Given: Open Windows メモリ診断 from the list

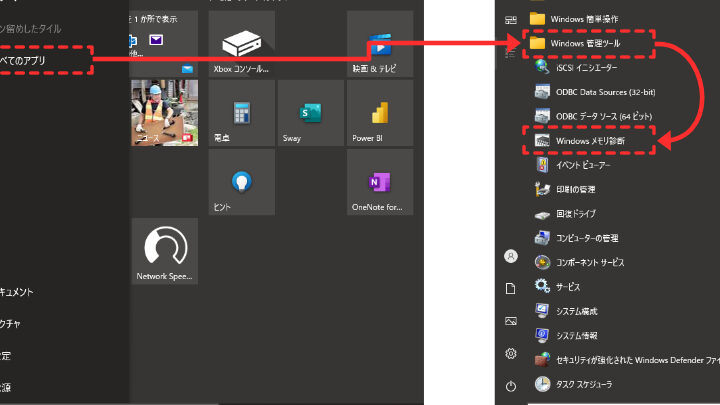Looking at the screenshot, I should click(x=590, y=141).
